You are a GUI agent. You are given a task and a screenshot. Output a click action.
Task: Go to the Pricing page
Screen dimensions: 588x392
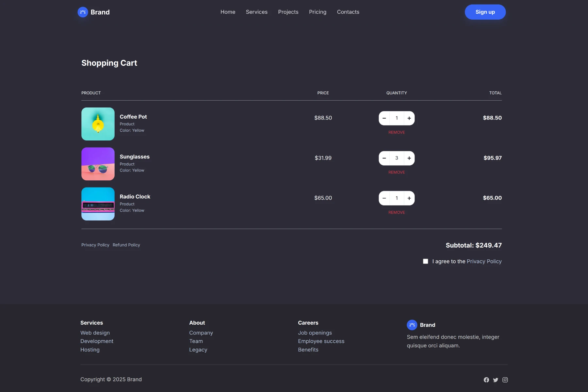[x=318, y=12]
